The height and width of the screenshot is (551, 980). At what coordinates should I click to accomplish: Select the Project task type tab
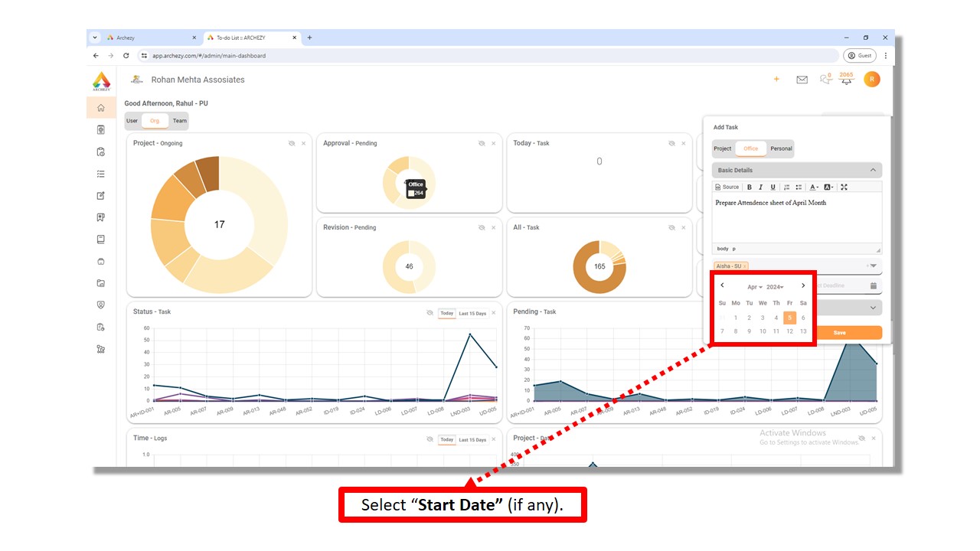(723, 148)
